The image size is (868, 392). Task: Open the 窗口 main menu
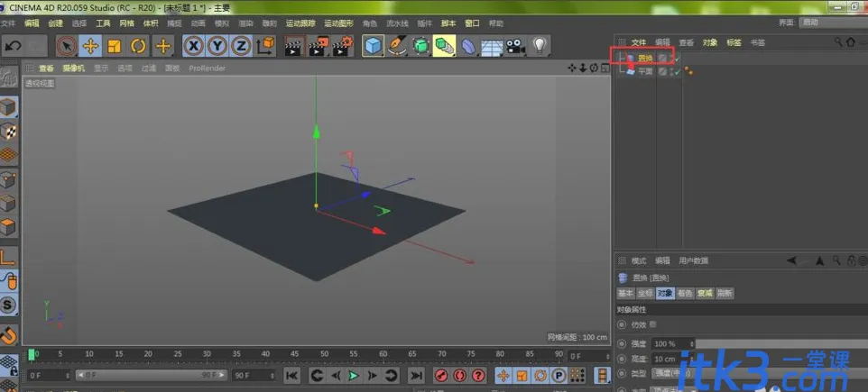click(x=472, y=23)
